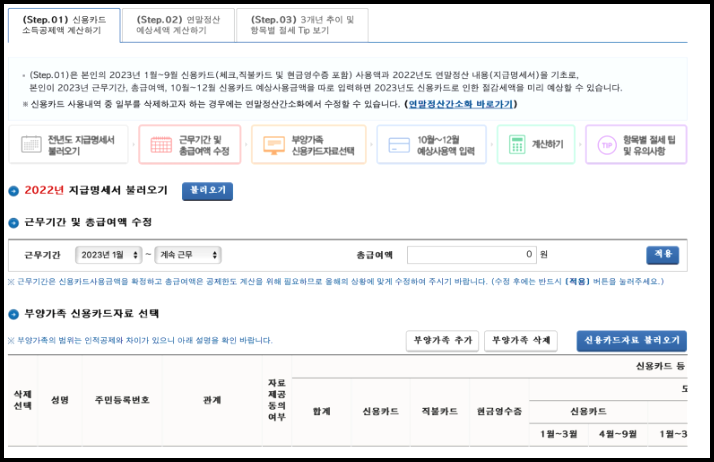Click the 삭제 선택 column header
Image resolution: width=714 pixels, height=462 pixels.
23,400
